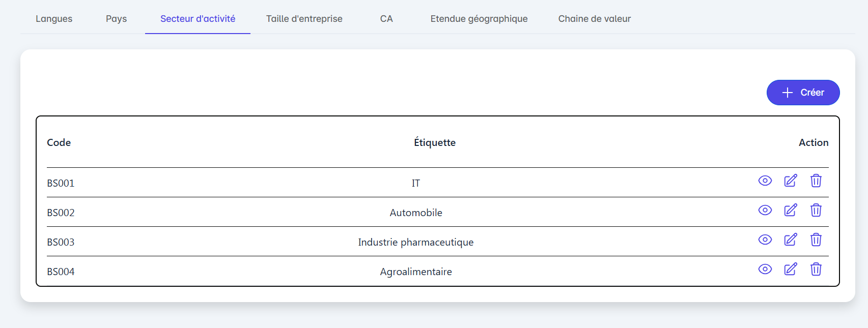Delete the BS001 IT entry
Viewport: 868px width, 328px height.
pyautogui.click(x=816, y=181)
